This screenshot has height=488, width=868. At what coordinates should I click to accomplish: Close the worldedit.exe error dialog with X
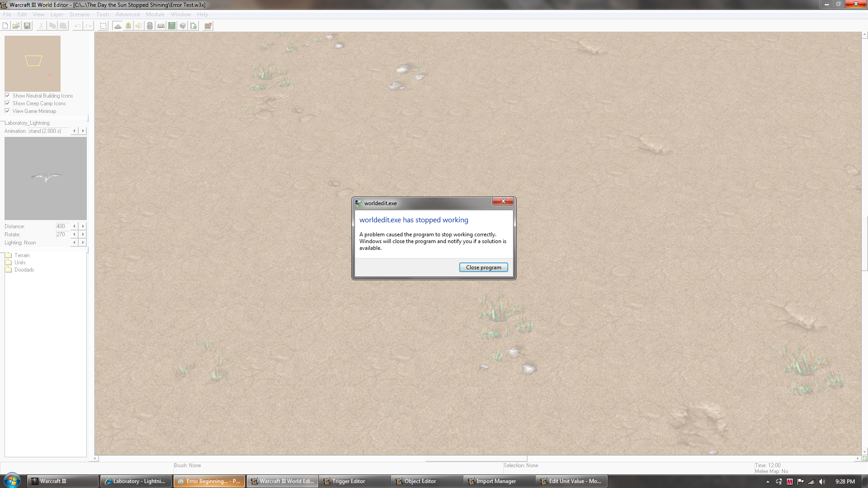503,202
